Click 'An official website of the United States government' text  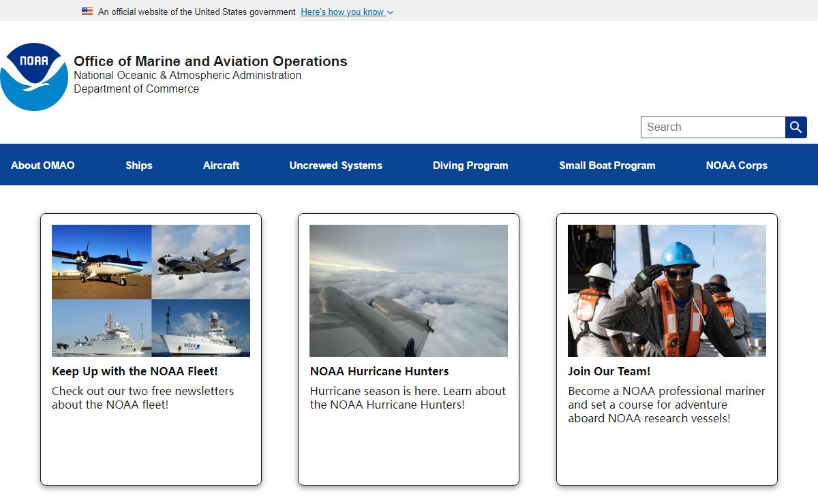tap(197, 12)
